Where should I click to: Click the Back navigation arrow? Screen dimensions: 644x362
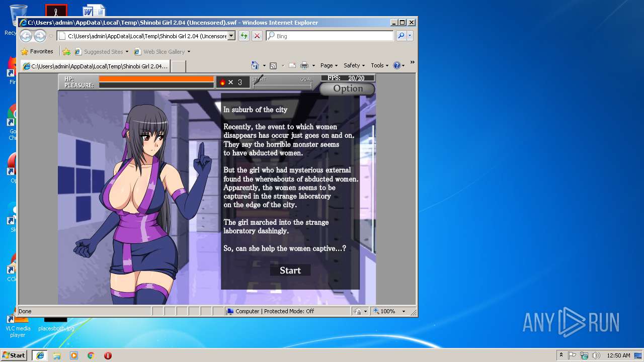(x=26, y=36)
